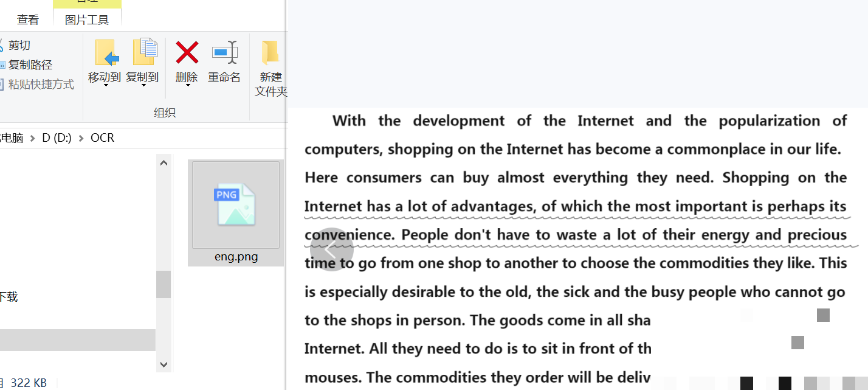Image resolution: width=868 pixels, height=390 pixels.
Task: Select the eng.png file thumbnail
Action: click(x=236, y=206)
